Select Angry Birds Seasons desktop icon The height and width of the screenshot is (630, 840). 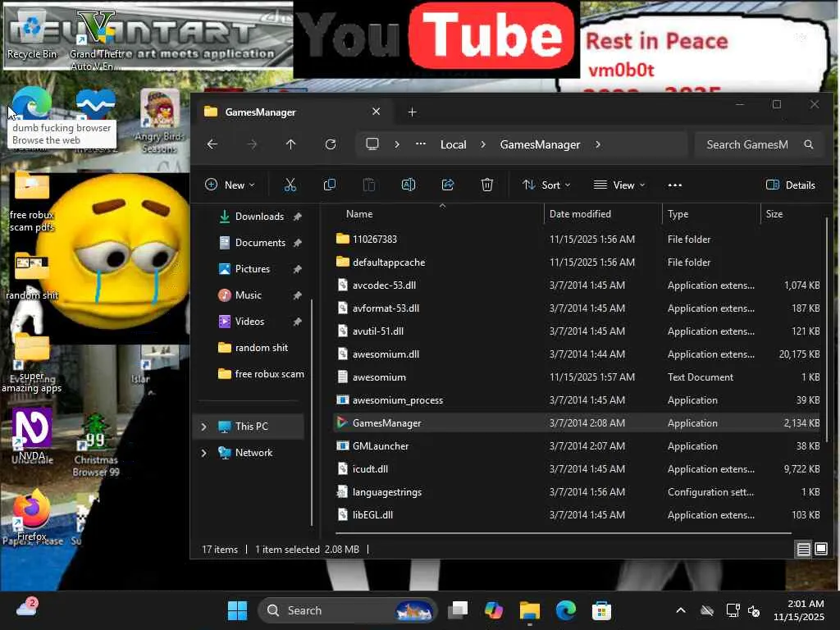pos(160,121)
